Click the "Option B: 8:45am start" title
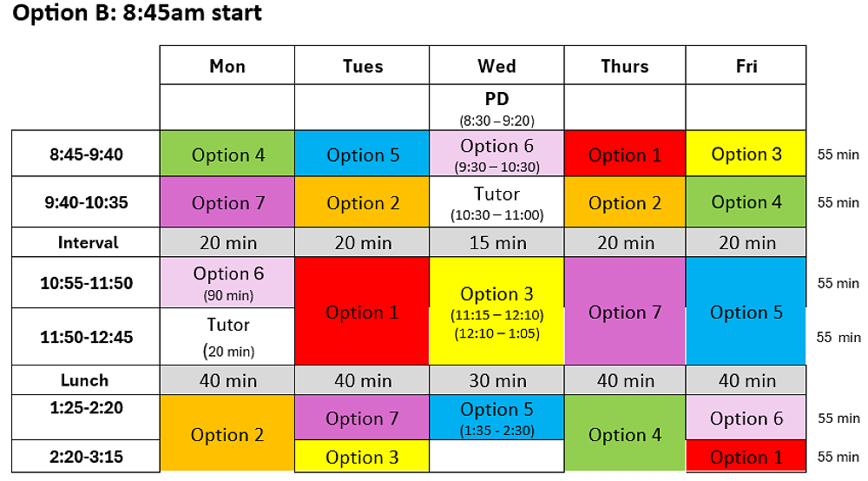The height and width of the screenshot is (481, 868). (x=138, y=15)
